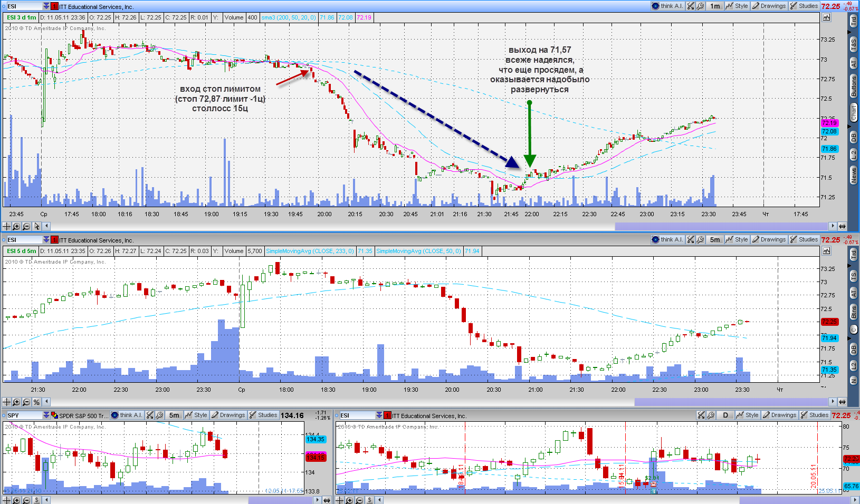This screenshot has width=860, height=504.
Task: Expand the ESI symbol dropdown in top chart
Action: (46, 6)
